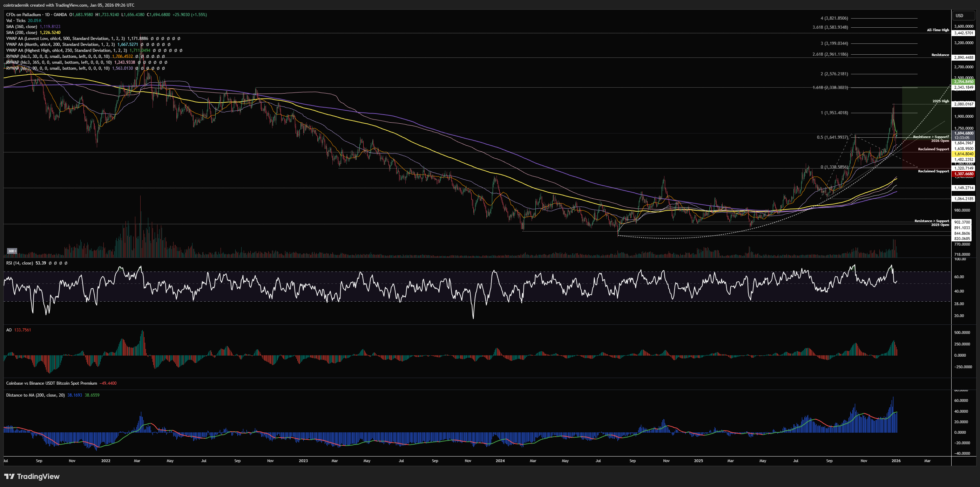Click the 30D badge above volume bars
This screenshot has width=980, height=487.
click(x=12, y=251)
